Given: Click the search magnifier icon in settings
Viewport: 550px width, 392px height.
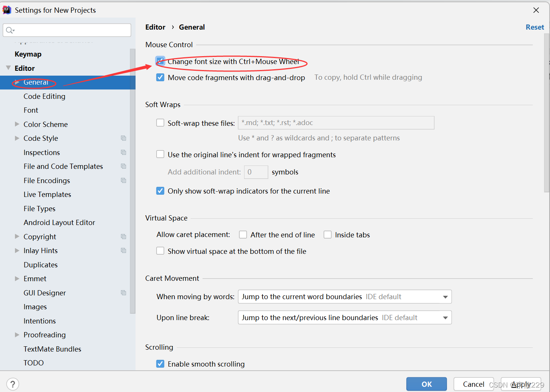Looking at the screenshot, I should tap(10, 30).
